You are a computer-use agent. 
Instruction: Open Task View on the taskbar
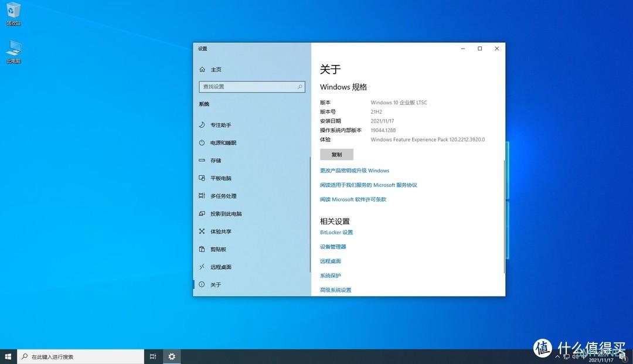tap(153, 357)
